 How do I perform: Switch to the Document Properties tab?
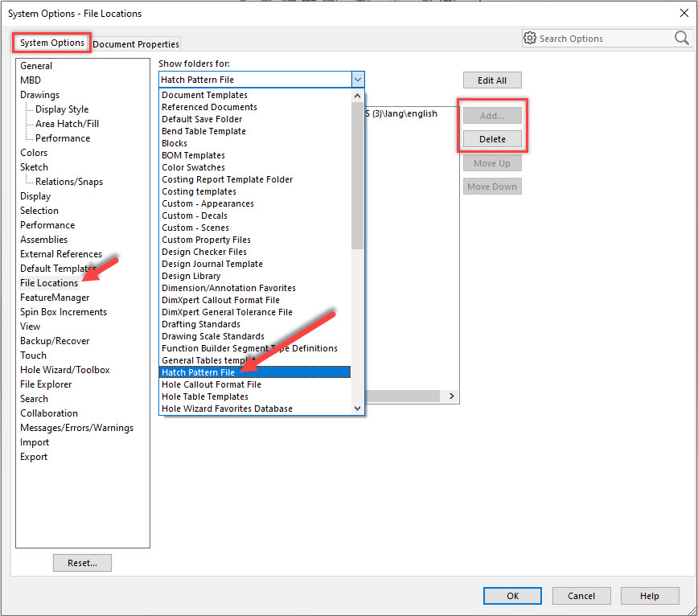[135, 43]
